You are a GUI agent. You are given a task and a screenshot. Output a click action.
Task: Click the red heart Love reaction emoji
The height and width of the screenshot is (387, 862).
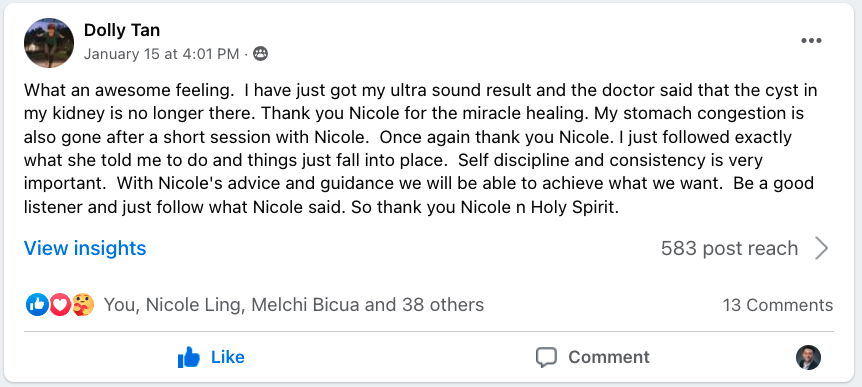59,305
